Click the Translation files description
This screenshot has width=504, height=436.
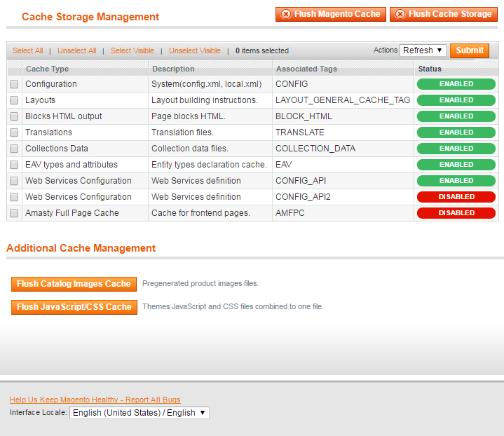coord(182,132)
